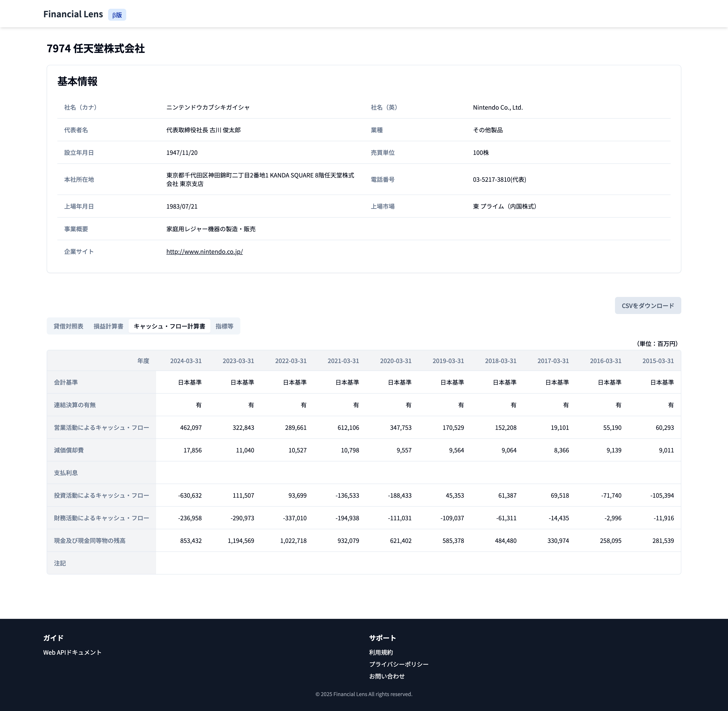This screenshot has width=728, height=711.
Task: Open the プライバシーポリシー link
Action: [x=398, y=664]
